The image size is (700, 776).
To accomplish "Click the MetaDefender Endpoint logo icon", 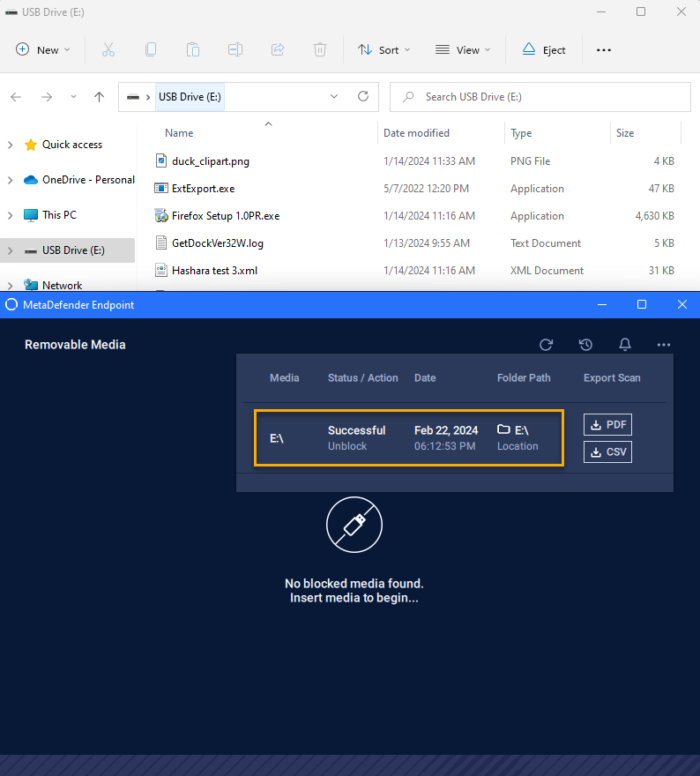I will [x=11, y=305].
